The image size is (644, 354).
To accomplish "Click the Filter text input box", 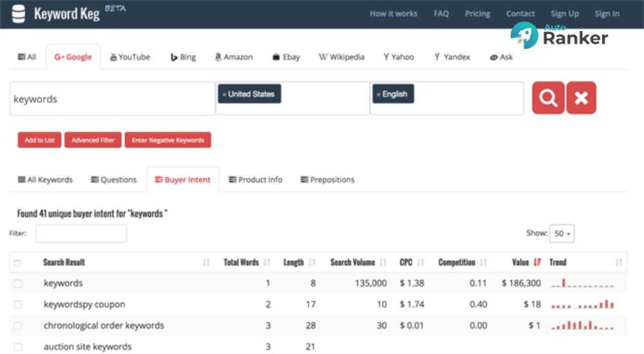I will [x=81, y=234].
